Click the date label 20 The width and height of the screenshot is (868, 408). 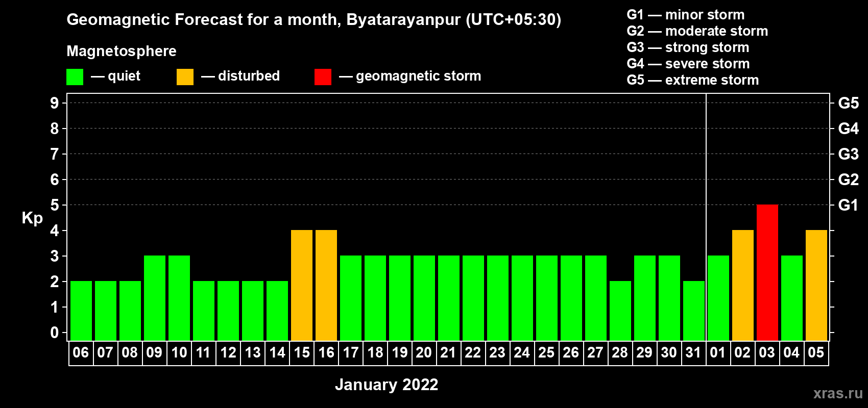(x=424, y=352)
